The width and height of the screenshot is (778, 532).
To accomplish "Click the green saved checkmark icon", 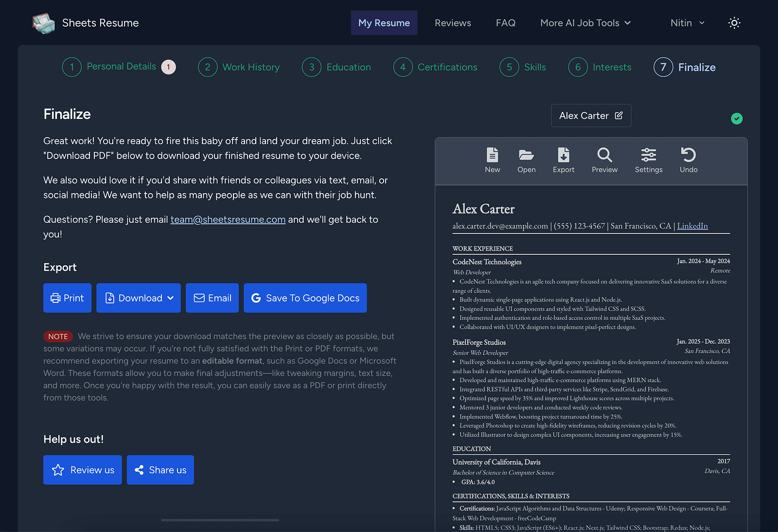I will pos(737,119).
